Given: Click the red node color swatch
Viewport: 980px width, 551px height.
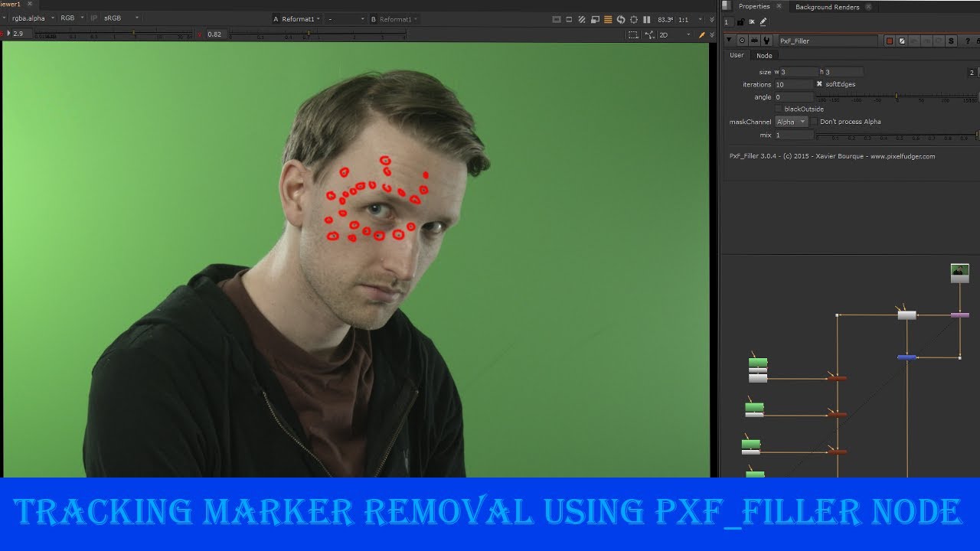Looking at the screenshot, I should (x=890, y=41).
